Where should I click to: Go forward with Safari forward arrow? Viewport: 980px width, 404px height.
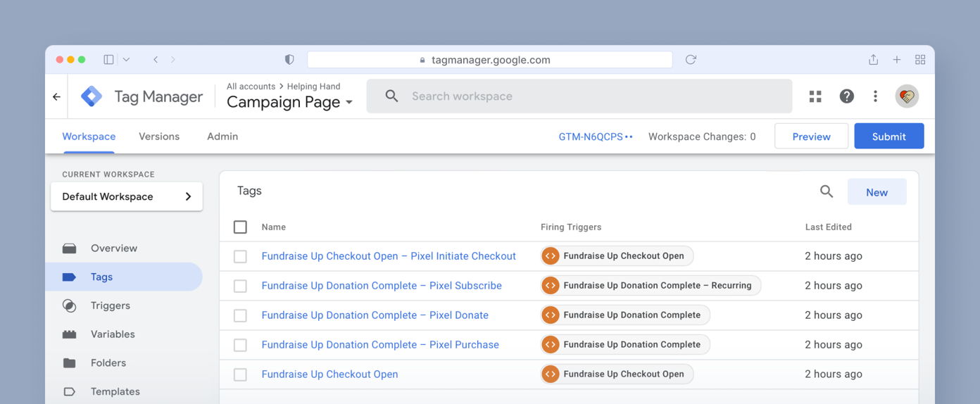coord(173,60)
